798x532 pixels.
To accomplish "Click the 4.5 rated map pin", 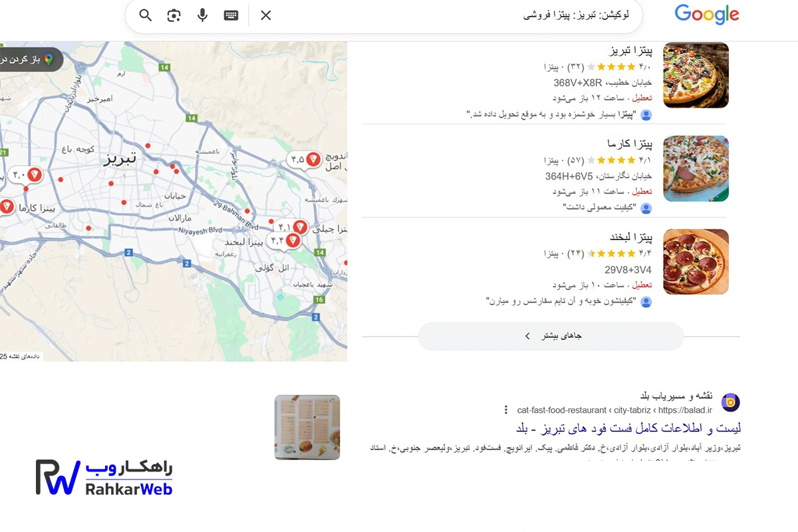I will pyautogui.click(x=305, y=159).
